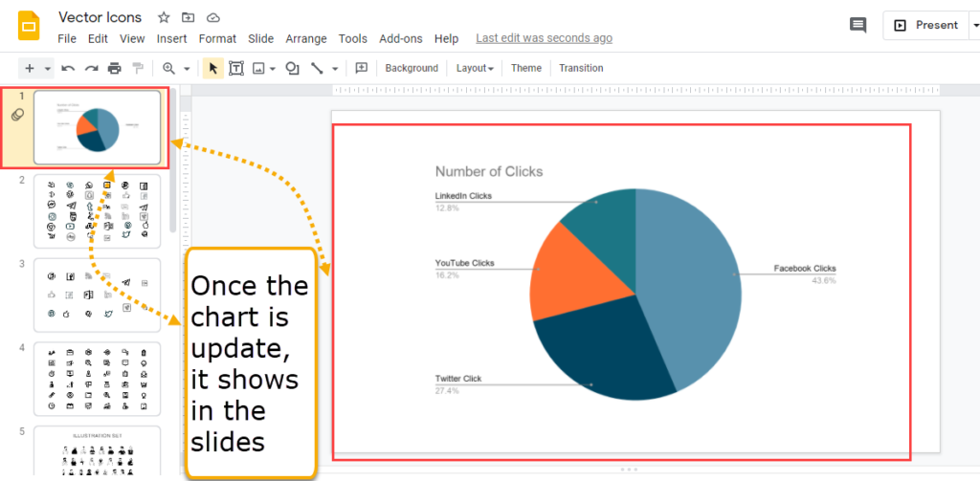
Task: Print the presentation
Action: [115, 69]
